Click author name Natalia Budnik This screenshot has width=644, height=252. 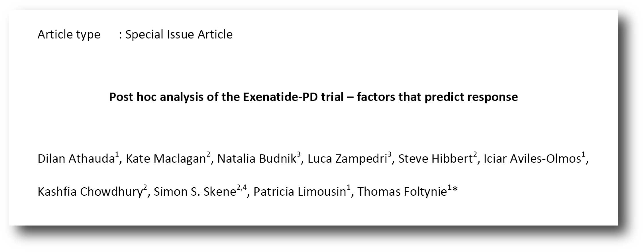point(256,159)
